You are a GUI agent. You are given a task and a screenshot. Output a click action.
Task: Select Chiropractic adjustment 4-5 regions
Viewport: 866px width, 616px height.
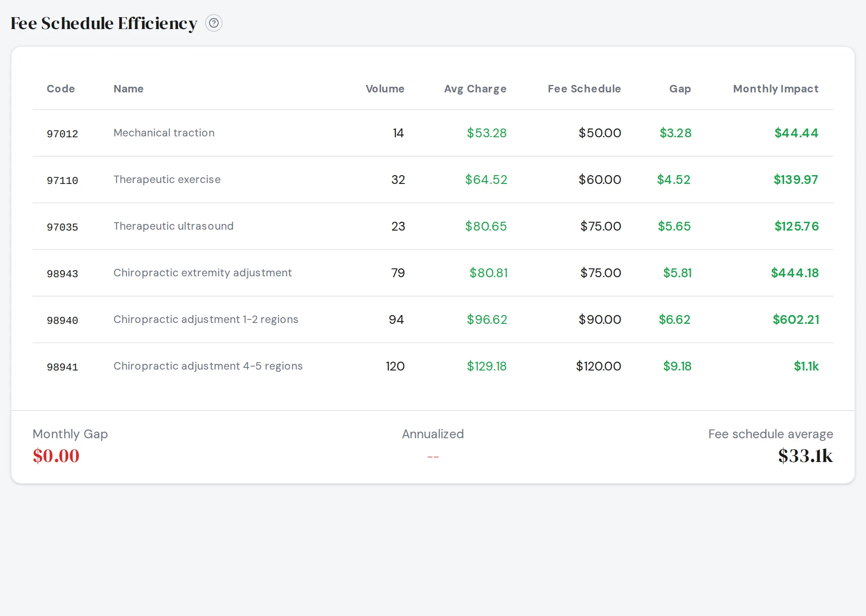(208, 366)
